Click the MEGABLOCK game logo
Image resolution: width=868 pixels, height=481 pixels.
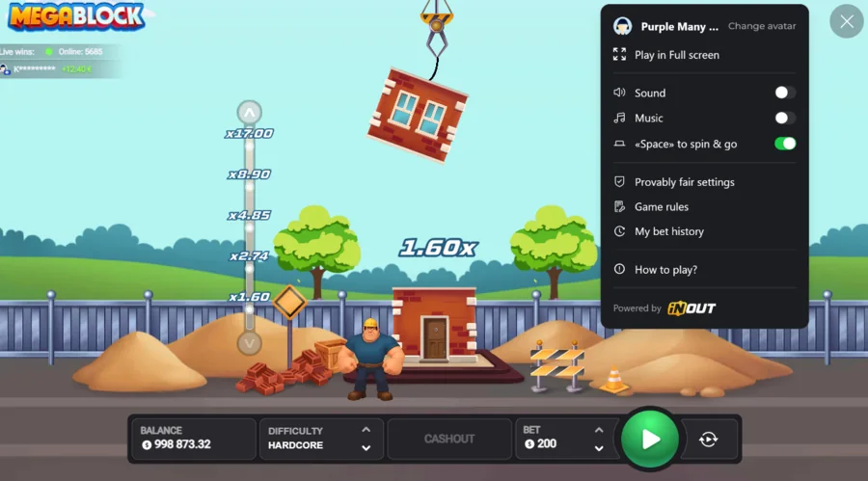tap(76, 16)
